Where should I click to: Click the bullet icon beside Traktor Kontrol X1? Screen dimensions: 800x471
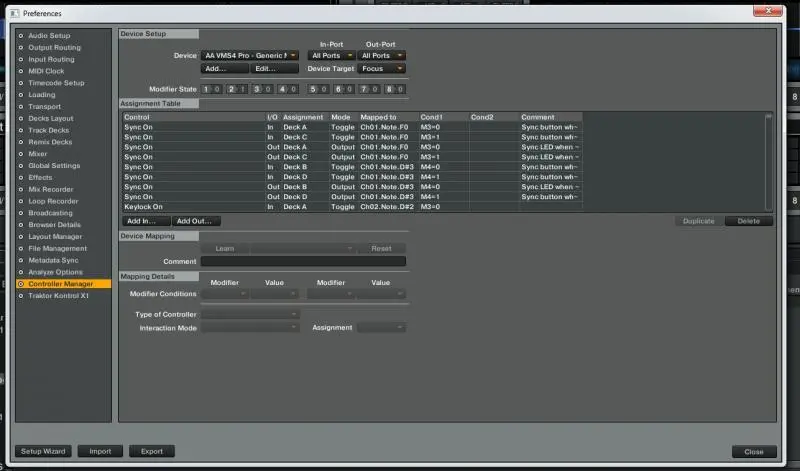[21, 296]
